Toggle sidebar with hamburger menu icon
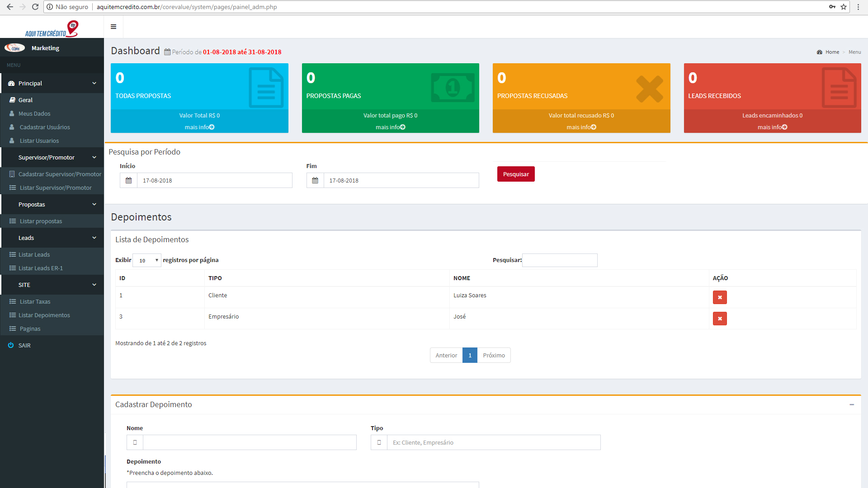Image resolution: width=868 pixels, height=488 pixels. tap(113, 27)
